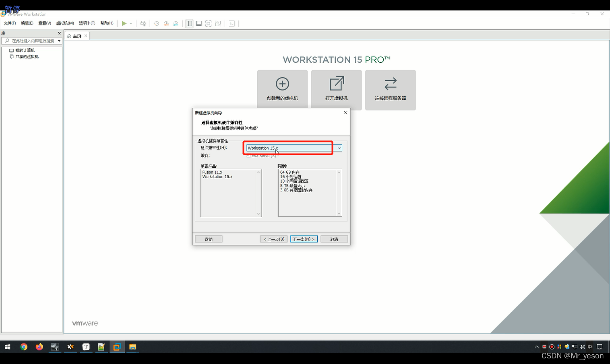Open the 选项卡(T) menu
This screenshot has height=364, width=610.
(87, 23)
